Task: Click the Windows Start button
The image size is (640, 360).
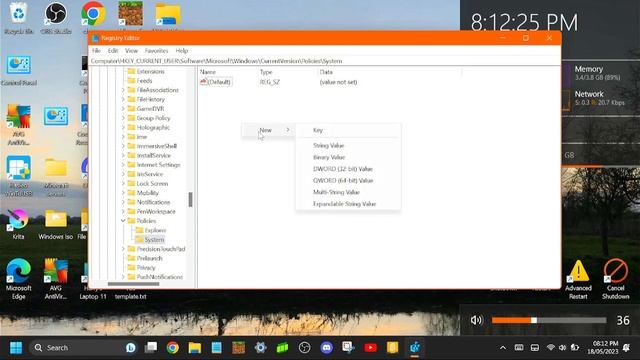Action: pos(16,348)
